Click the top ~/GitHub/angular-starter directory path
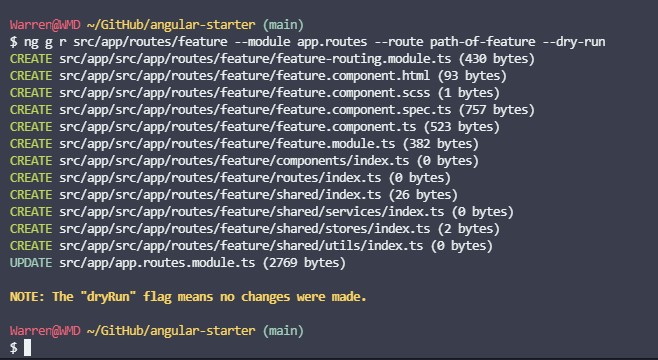This screenshot has height=360, width=658. (x=171, y=25)
